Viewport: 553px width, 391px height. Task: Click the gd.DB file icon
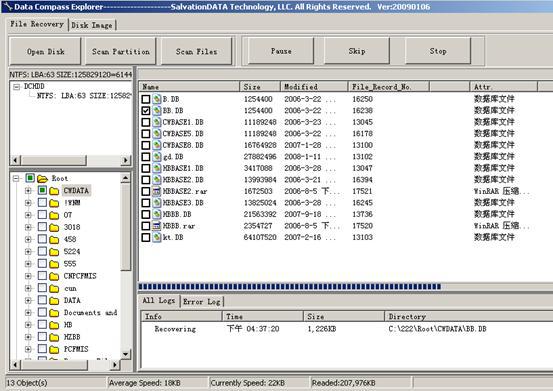(x=157, y=157)
